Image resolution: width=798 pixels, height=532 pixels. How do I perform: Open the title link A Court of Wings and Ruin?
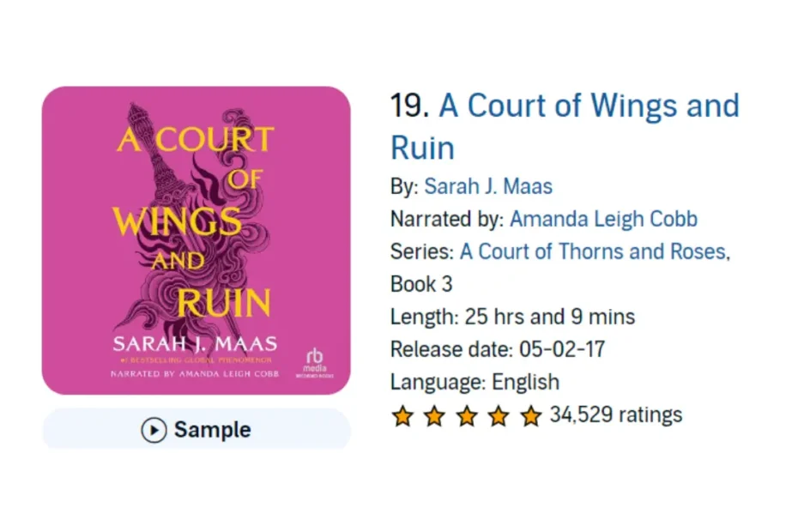(x=589, y=106)
